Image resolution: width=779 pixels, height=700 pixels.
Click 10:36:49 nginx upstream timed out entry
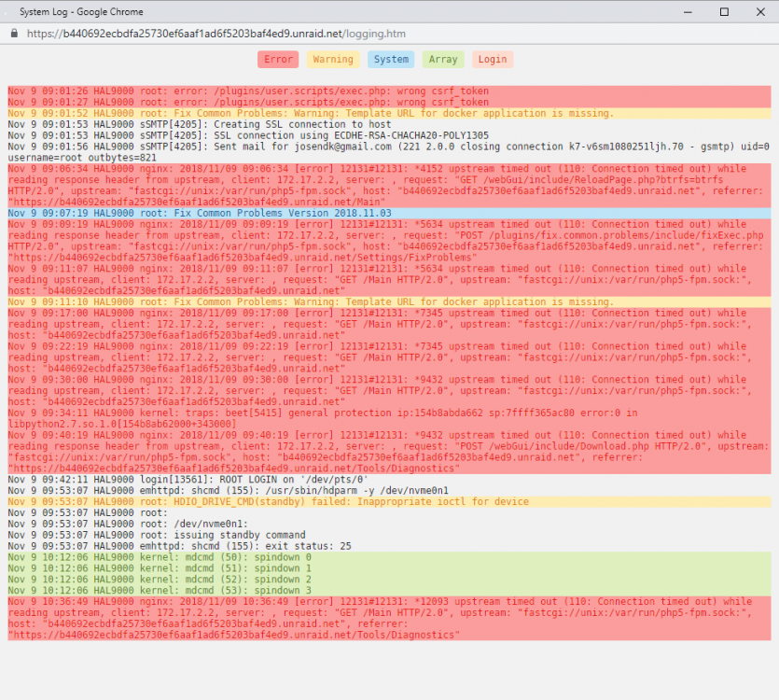coord(389,618)
